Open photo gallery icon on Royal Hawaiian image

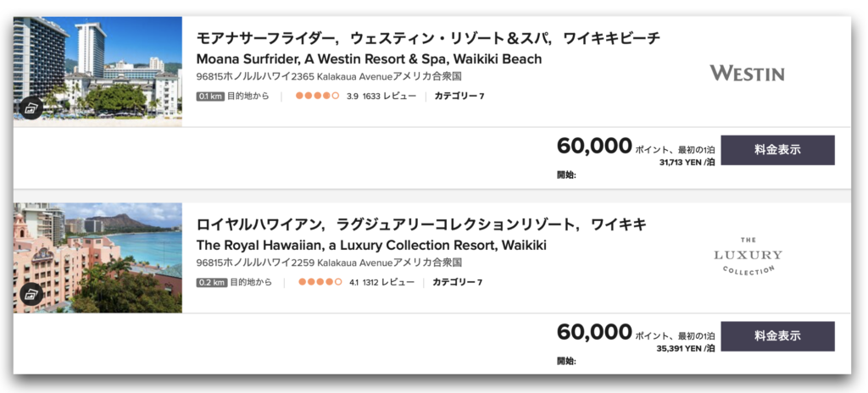(x=31, y=293)
